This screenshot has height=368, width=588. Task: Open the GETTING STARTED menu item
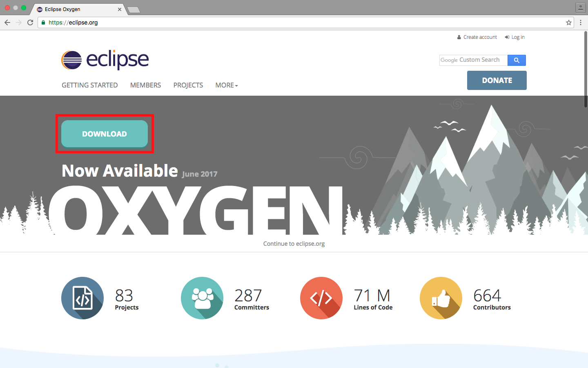pos(90,85)
